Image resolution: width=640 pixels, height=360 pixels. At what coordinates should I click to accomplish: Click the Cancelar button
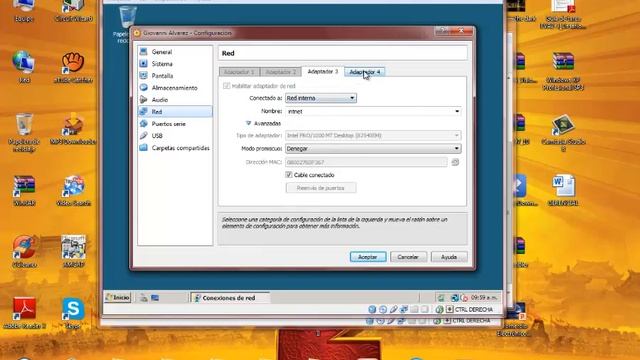click(x=408, y=257)
